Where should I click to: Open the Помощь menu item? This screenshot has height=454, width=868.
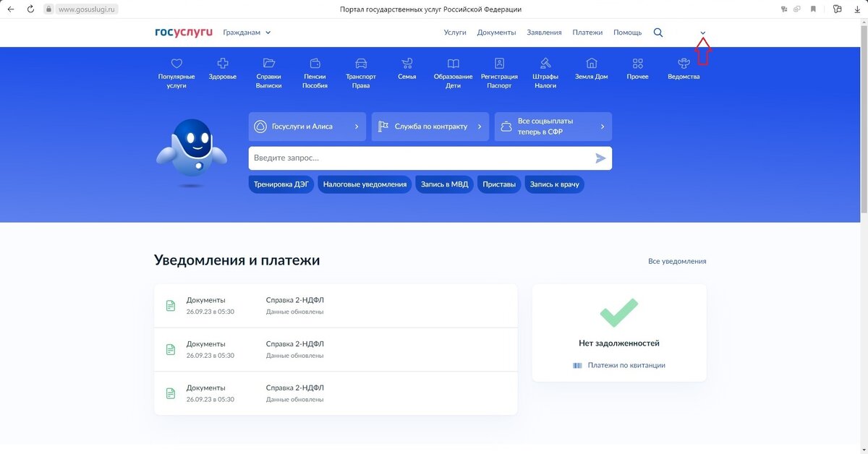point(628,33)
